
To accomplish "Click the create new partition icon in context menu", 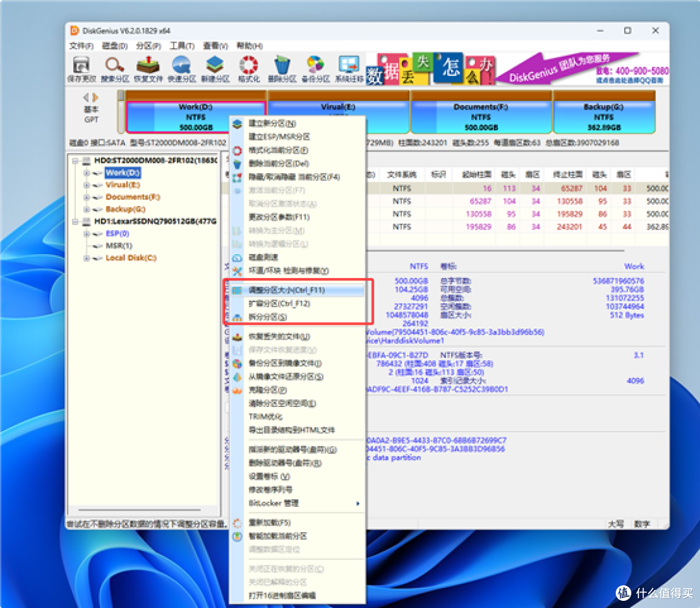I will 237,124.
